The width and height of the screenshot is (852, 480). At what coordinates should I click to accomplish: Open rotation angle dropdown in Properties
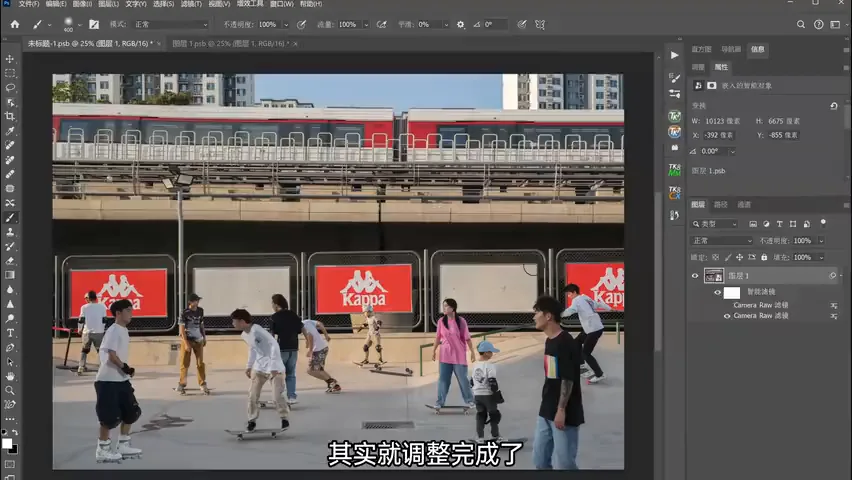(732, 152)
